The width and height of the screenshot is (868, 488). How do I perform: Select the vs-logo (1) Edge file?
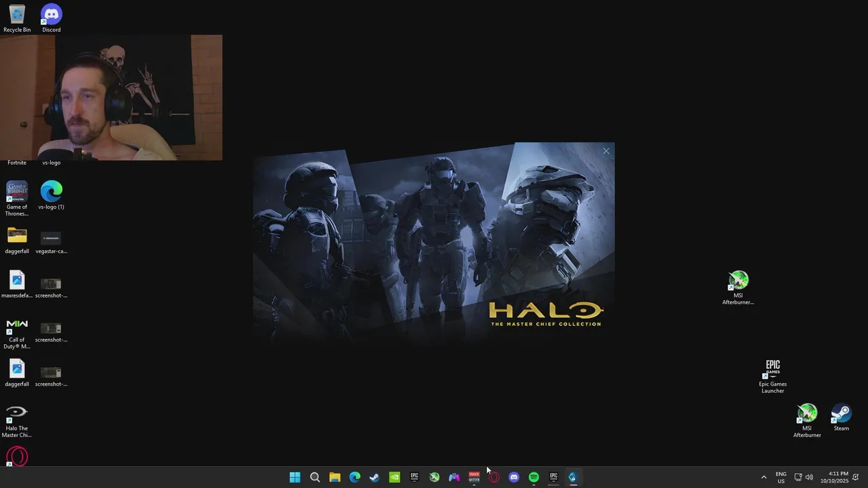[x=52, y=195]
